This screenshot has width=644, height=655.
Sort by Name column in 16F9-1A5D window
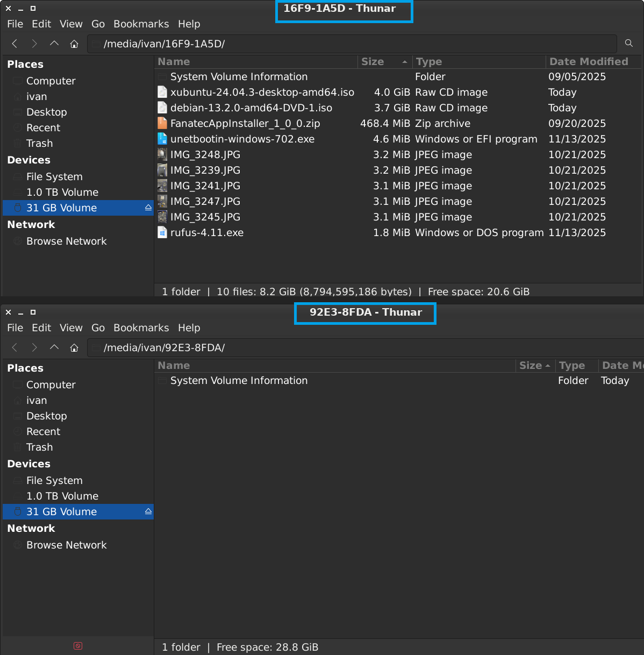click(x=256, y=61)
